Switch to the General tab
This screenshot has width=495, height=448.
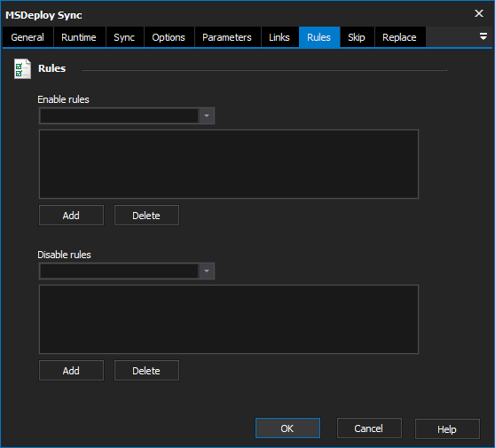[27, 37]
